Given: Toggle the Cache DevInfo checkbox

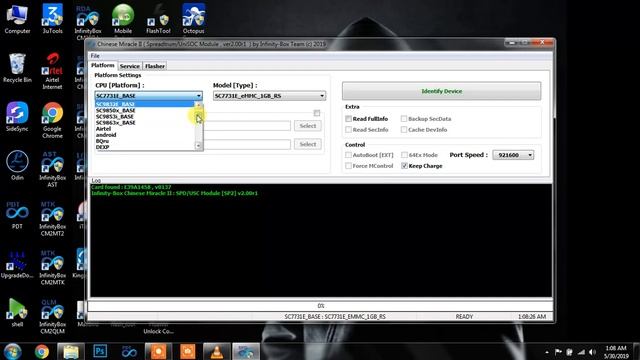Looking at the screenshot, I should (404, 130).
